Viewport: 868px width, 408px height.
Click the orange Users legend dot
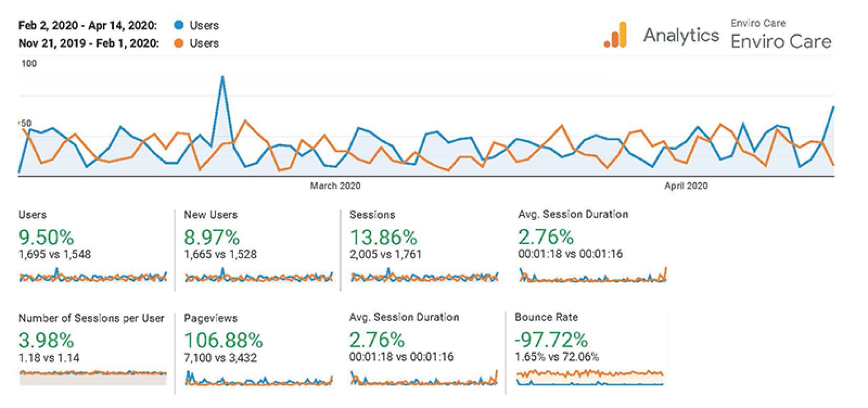tap(179, 43)
